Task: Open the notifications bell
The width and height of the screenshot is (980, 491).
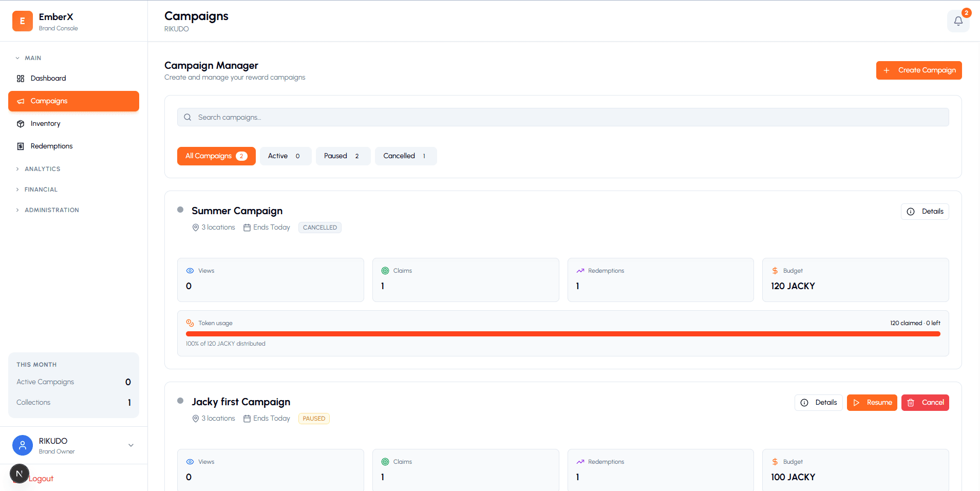Action: point(958,21)
